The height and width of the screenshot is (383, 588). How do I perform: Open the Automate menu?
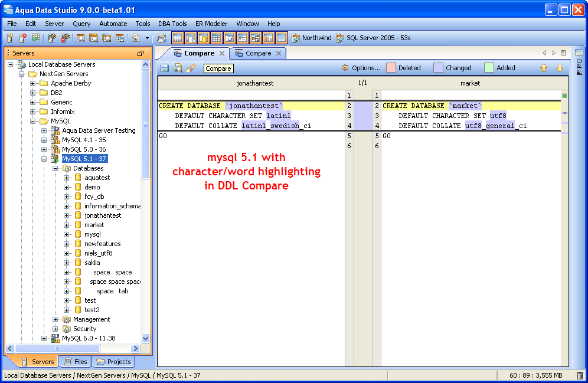[113, 24]
